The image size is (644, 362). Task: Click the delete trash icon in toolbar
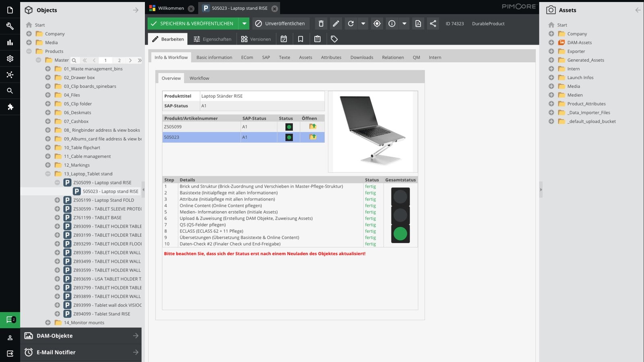(x=321, y=24)
